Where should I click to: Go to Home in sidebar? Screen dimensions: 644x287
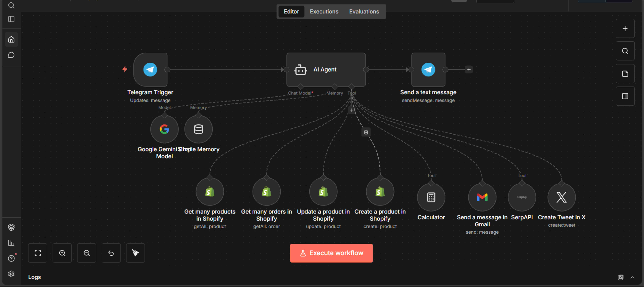[x=11, y=40]
